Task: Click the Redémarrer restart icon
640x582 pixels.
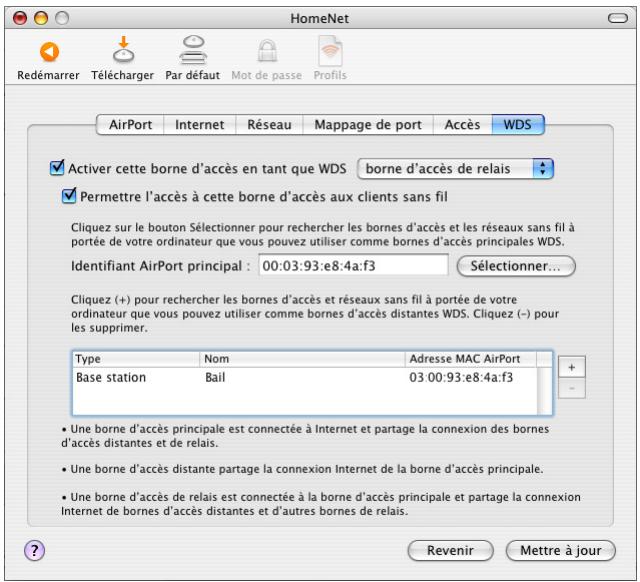Action: pos(49,52)
